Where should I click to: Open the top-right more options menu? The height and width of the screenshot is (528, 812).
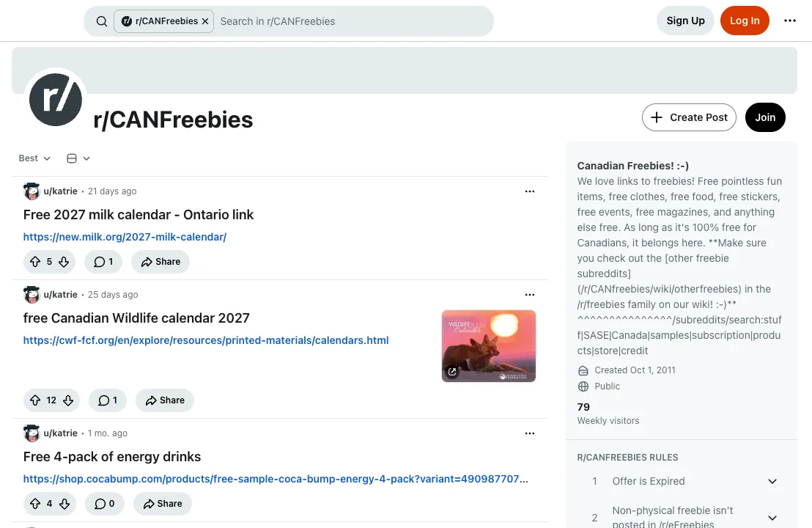point(789,21)
